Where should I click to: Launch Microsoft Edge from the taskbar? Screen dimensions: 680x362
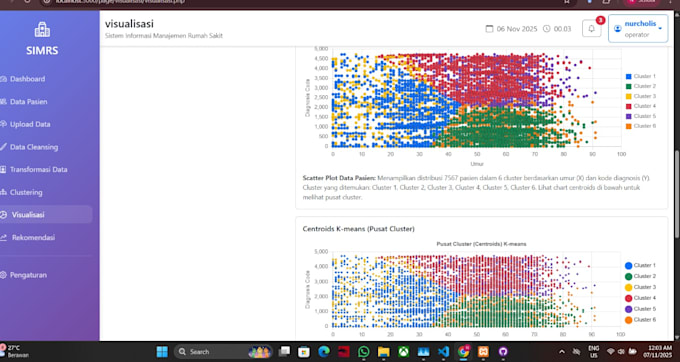pos(324,352)
